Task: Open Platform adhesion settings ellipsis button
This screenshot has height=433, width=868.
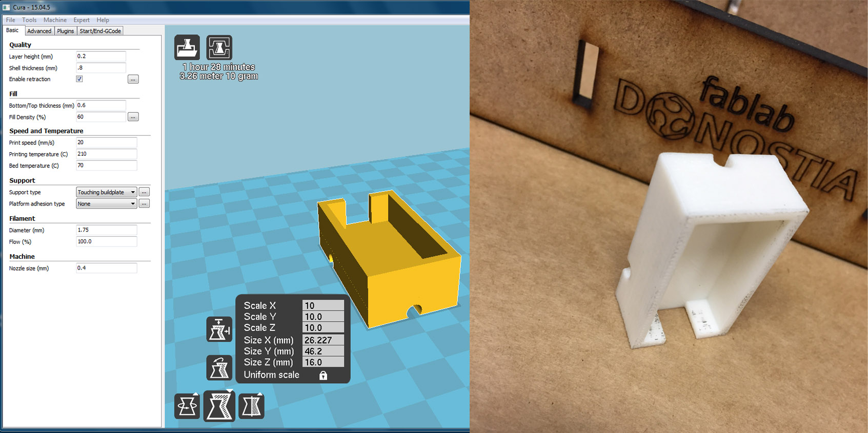Action: click(145, 203)
